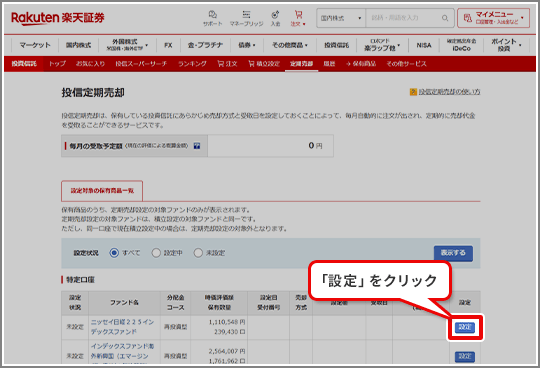This screenshot has width=540, height=368.
Task: Select the 設定中 radio button
Action: pos(156,253)
